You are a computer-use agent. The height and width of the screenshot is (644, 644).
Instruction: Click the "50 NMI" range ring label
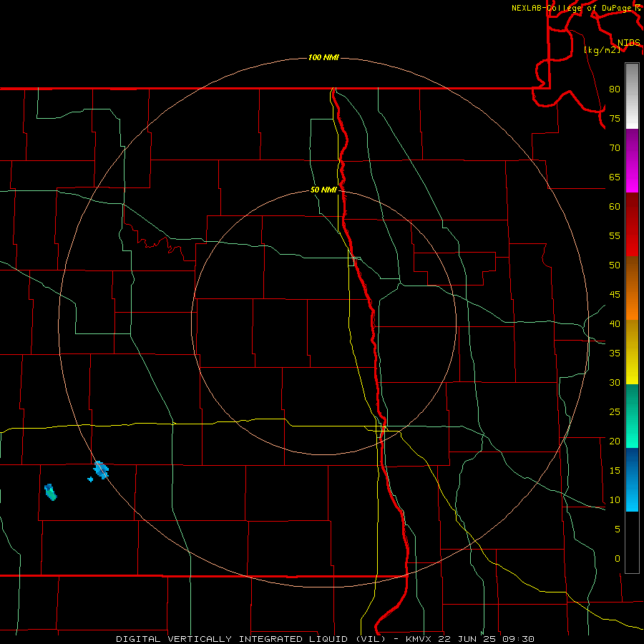tap(323, 190)
